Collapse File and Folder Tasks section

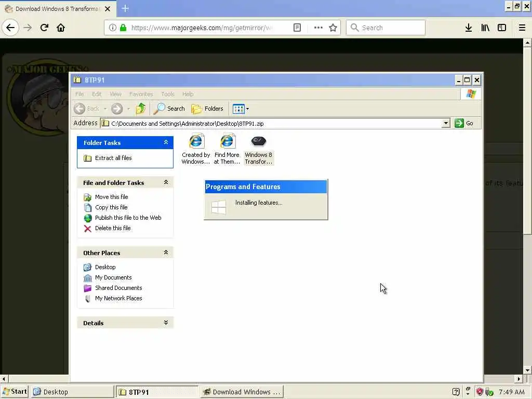pos(166,182)
